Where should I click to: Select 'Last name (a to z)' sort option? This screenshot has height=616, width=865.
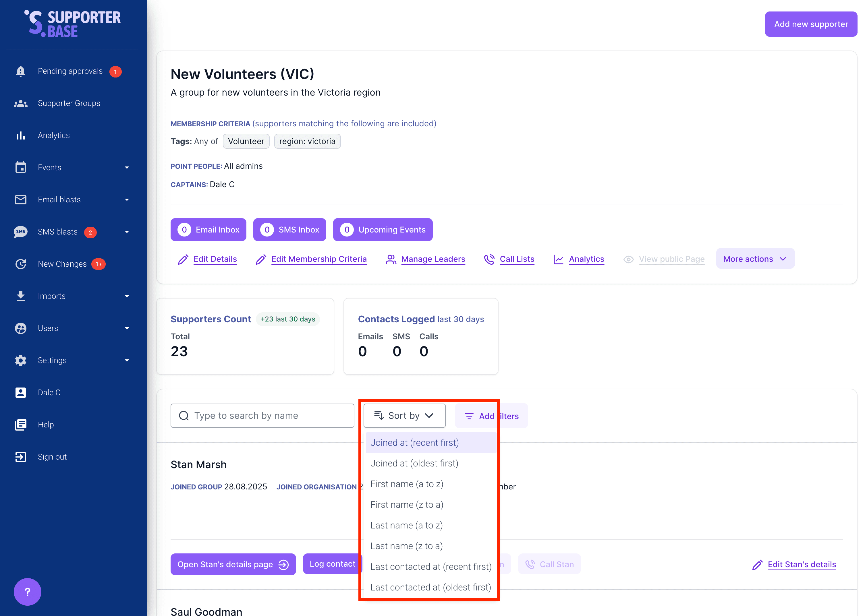point(406,525)
